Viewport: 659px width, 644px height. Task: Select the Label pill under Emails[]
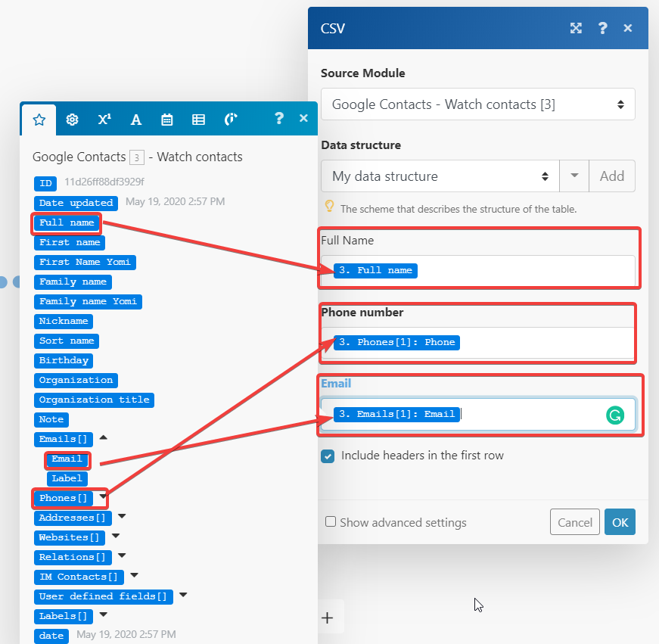67,479
